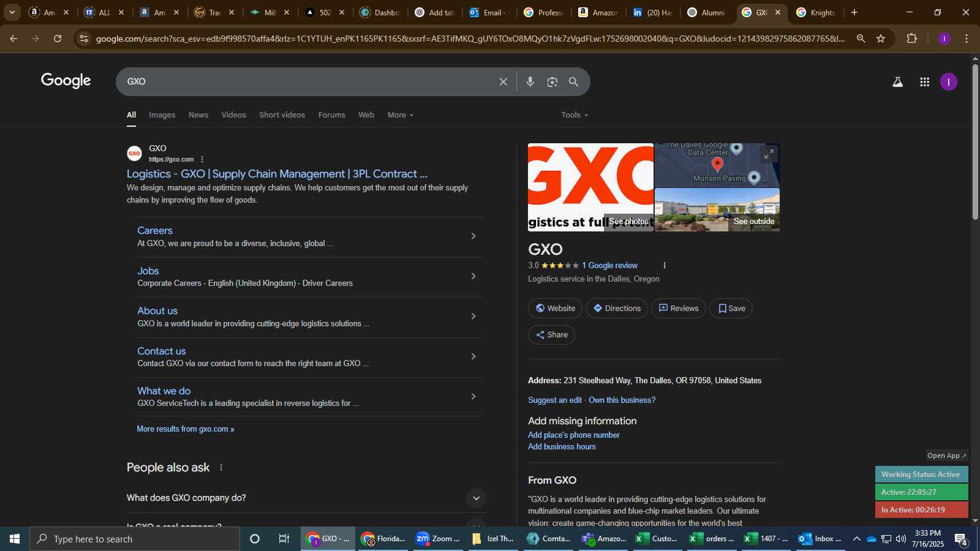The height and width of the screenshot is (551, 980).
Task: Get Directions to GXO
Action: (x=617, y=309)
